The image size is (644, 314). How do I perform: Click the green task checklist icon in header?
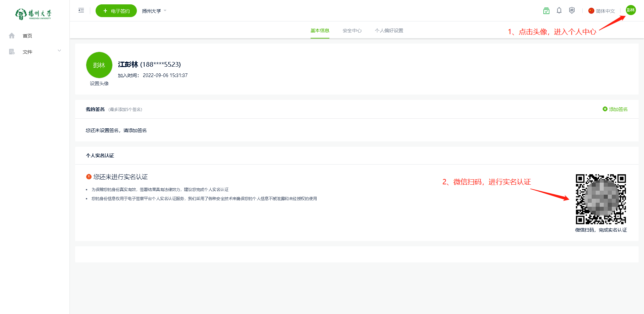(x=546, y=11)
